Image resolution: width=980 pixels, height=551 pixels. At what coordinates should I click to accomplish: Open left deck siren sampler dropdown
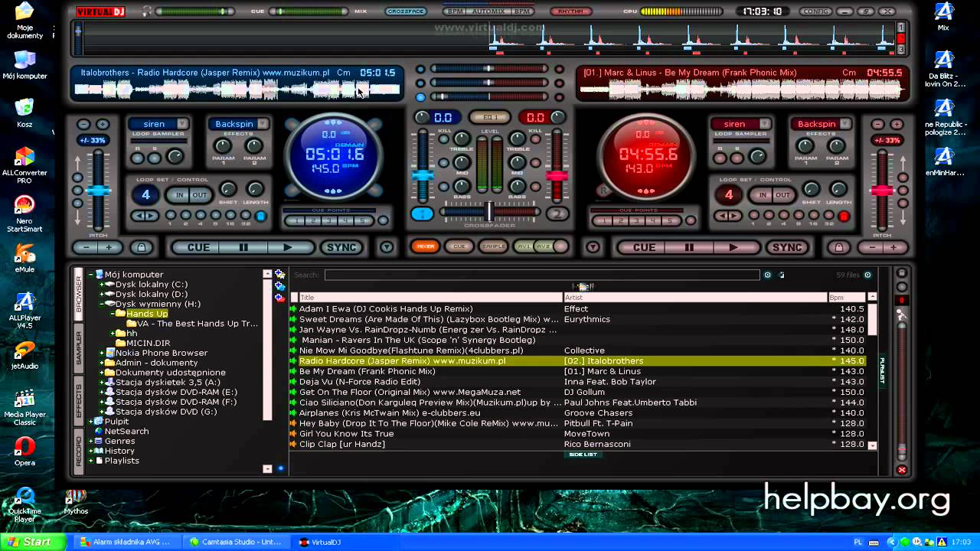[182, 124]
